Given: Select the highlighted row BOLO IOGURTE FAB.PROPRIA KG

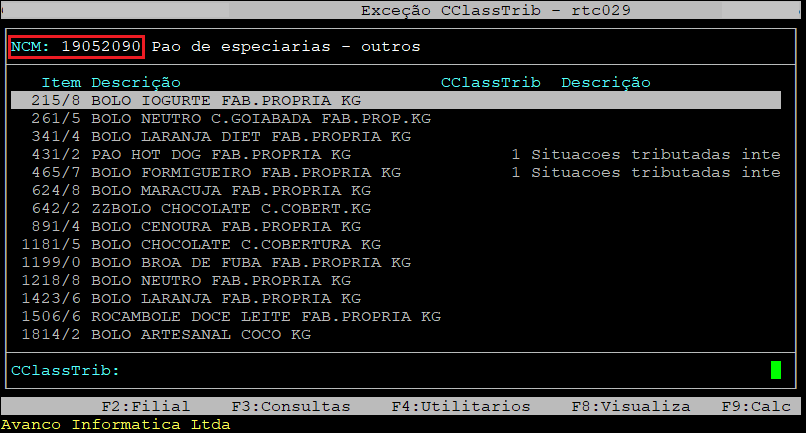Looking at the screenshot, I should click(x=225, y=101).
